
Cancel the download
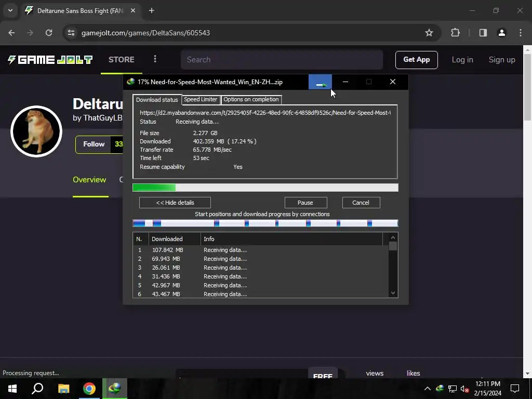tap(361, 203)
